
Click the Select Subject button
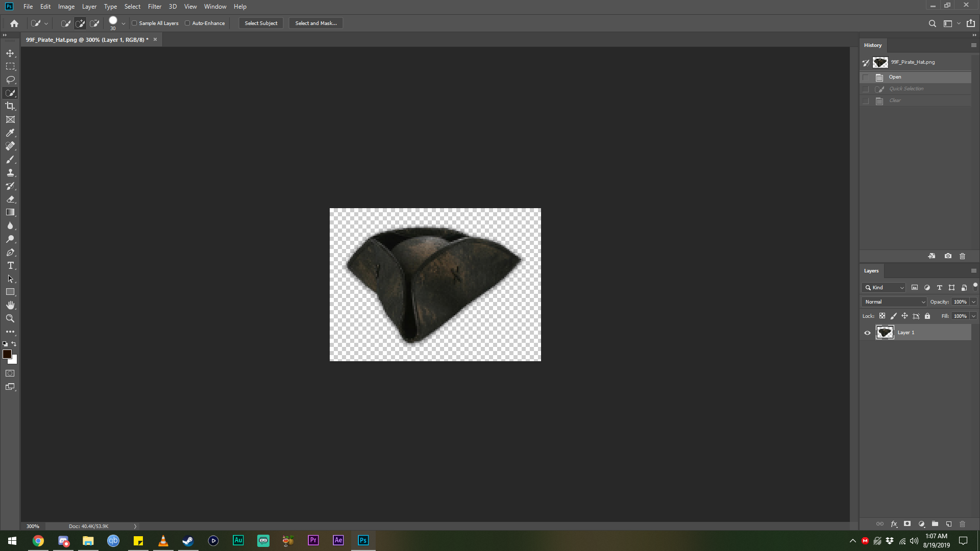261,23
